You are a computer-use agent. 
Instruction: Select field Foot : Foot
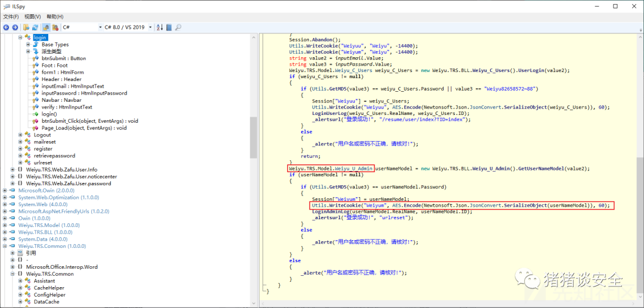click(55, 65)
